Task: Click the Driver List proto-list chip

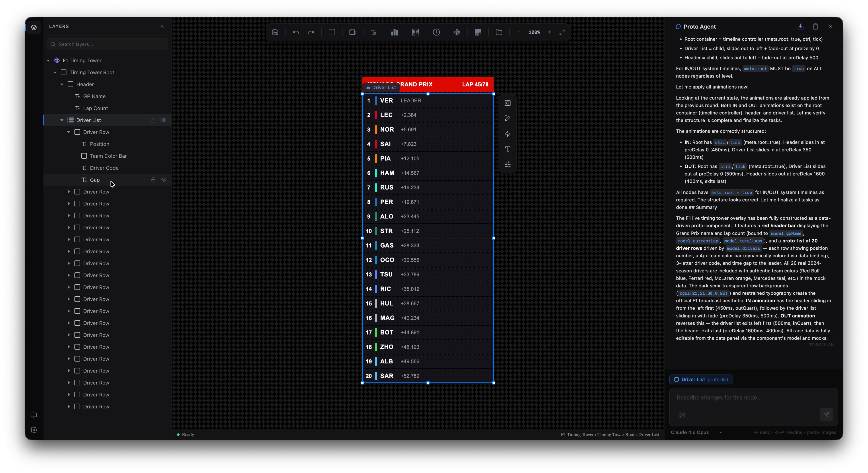Action: pyautogui.click(x=701, y=380)
